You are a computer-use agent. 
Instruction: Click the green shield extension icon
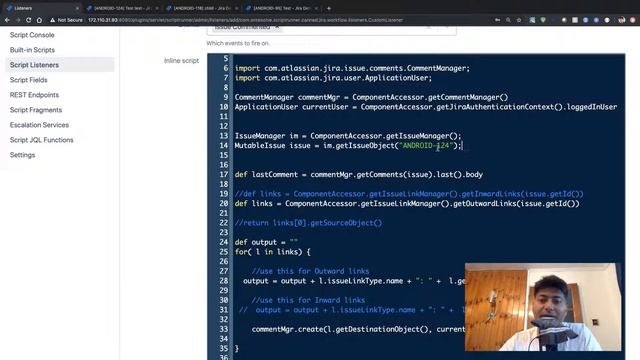543,20
